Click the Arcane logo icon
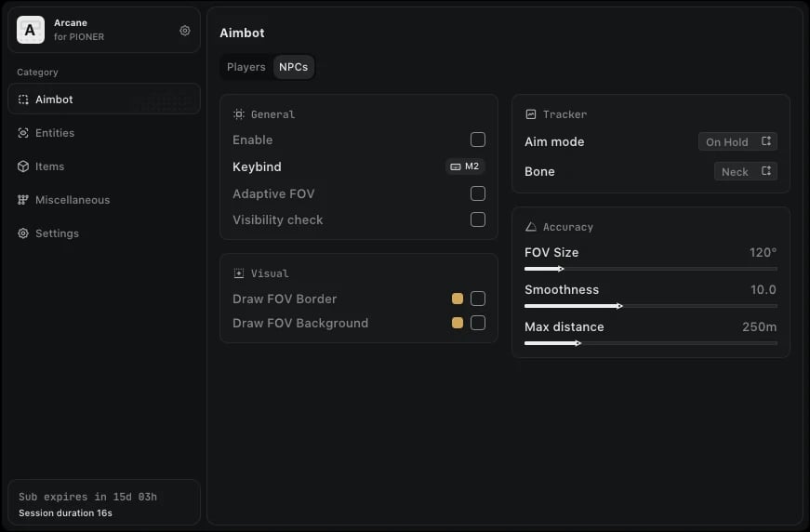The width and height of the screenshot is (810, 532). click(31, 31)
